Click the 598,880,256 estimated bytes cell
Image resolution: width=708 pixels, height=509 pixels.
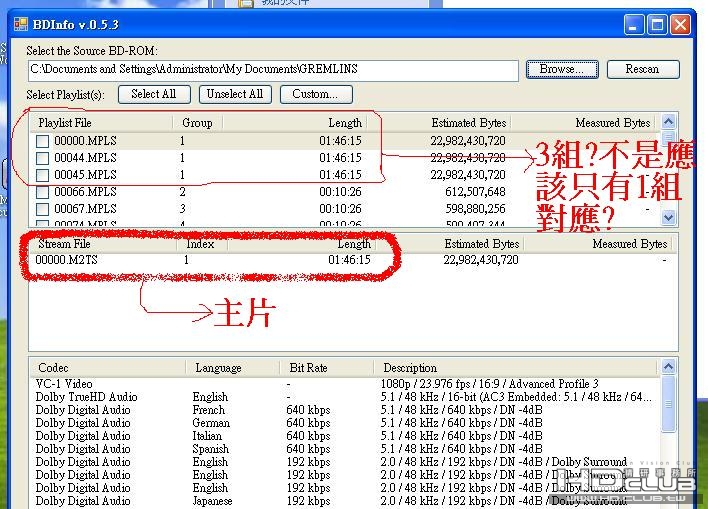pyautogui.click(x=475, y=209)
